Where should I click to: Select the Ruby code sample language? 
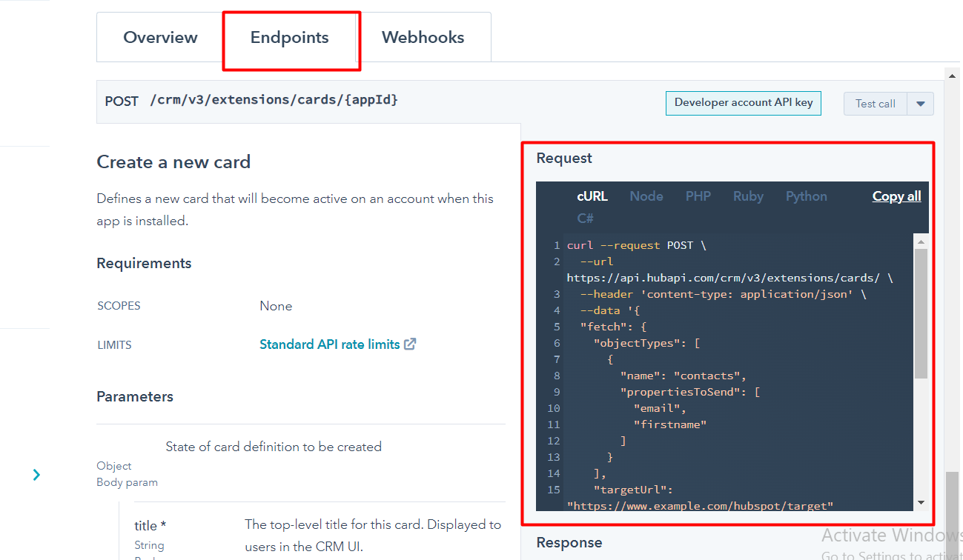click(x=747, y=196)
